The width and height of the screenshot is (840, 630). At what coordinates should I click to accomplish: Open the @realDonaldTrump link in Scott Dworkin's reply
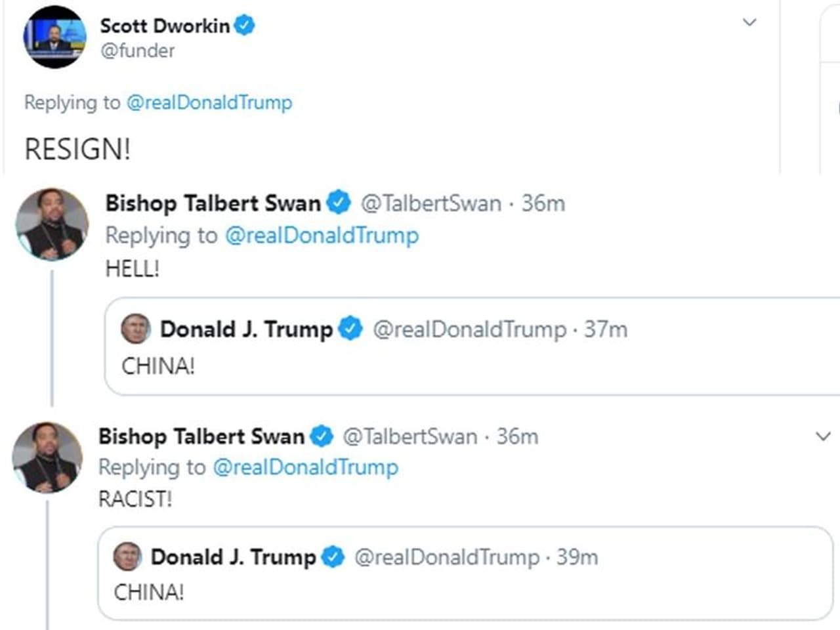pos(209,102)
